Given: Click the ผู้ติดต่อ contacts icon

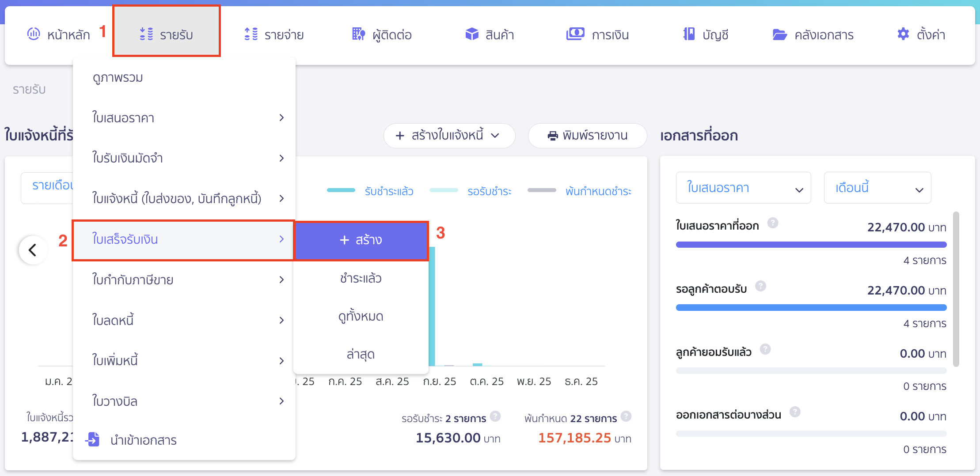Looking at the screenshot, I should (358, 34).
